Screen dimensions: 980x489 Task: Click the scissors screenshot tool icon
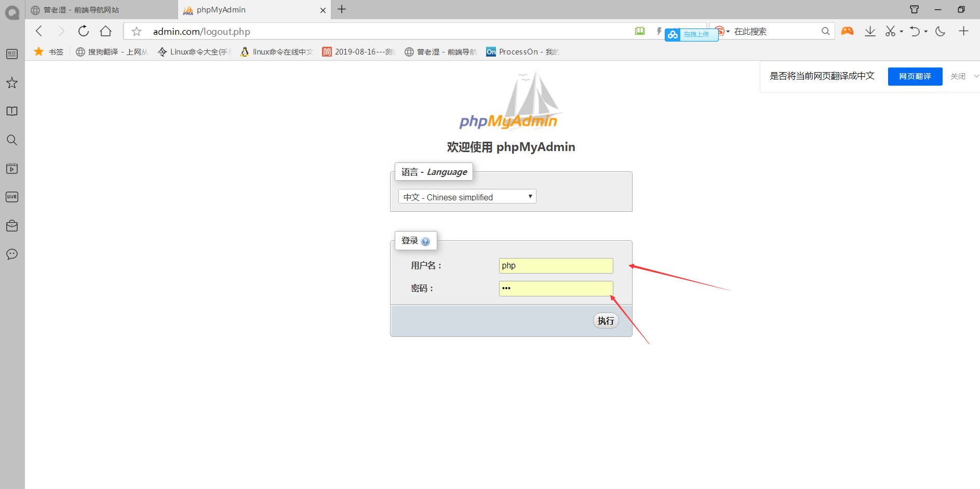[x=890, y=31]
